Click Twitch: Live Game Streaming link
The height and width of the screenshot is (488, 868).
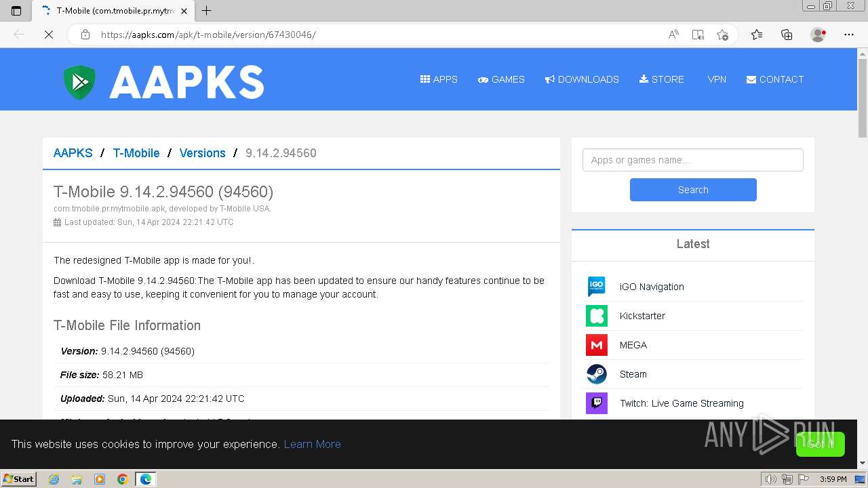pos(682,403)
